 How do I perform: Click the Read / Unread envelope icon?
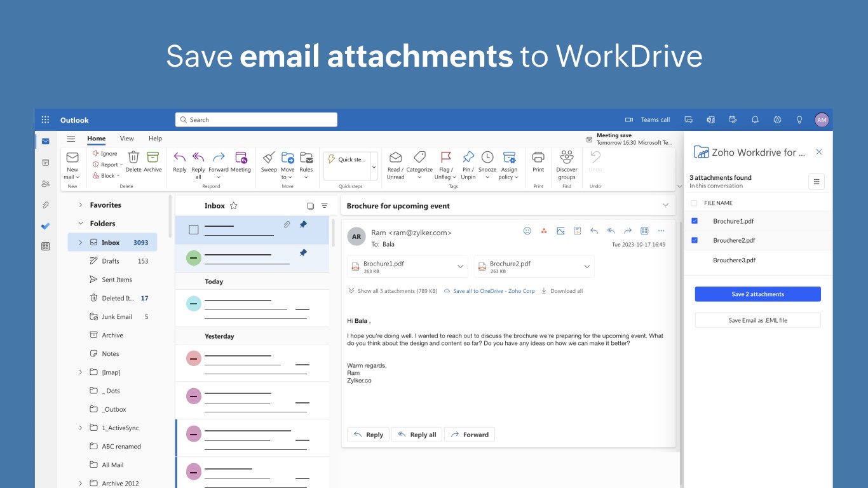(395, 157)
